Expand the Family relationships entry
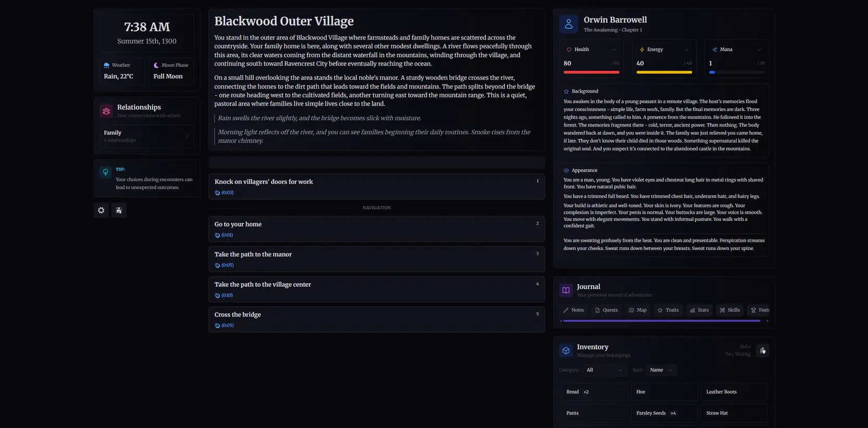The height and width of the screenshot is (428, 868). pos(147,136)
